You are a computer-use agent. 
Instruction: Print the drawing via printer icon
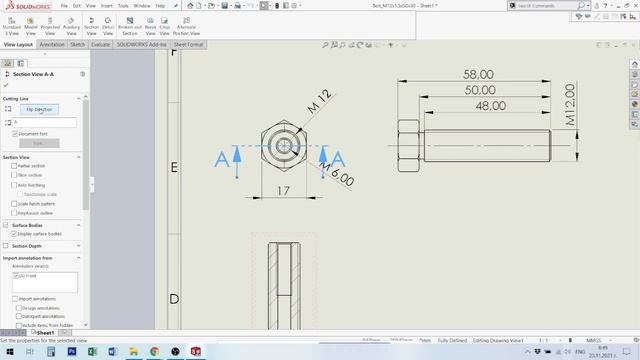238,6
